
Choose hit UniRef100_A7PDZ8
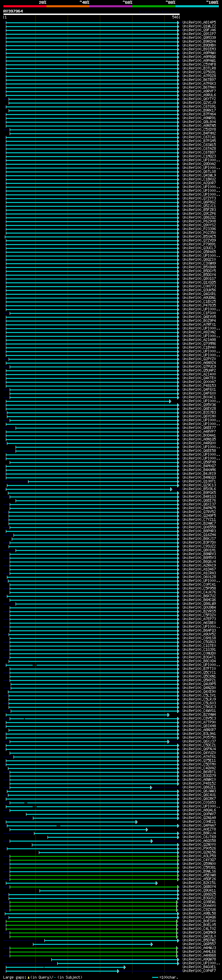click(199, 76)
